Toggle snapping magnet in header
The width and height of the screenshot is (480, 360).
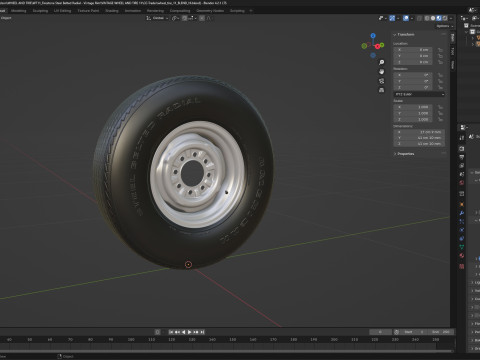tap(184, 18)
